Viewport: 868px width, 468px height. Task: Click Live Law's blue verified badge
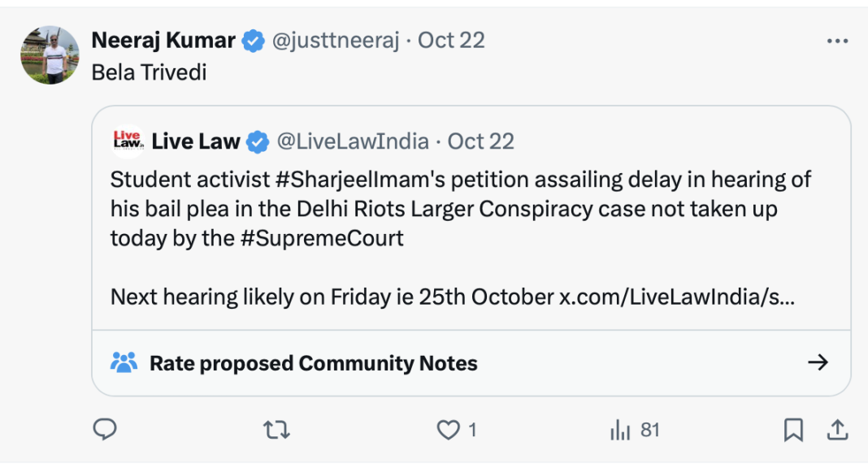click(258, 141)
